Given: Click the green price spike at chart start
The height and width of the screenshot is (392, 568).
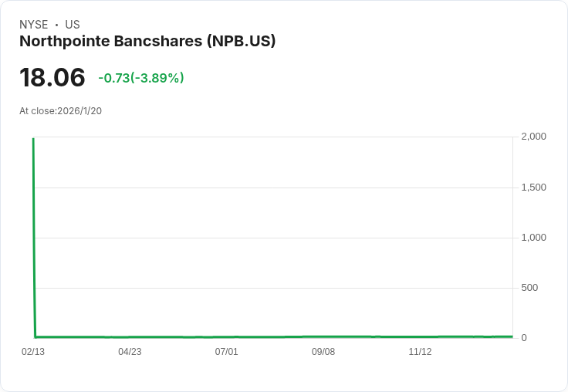Looking at the screenshot, I should coord(34,231).
